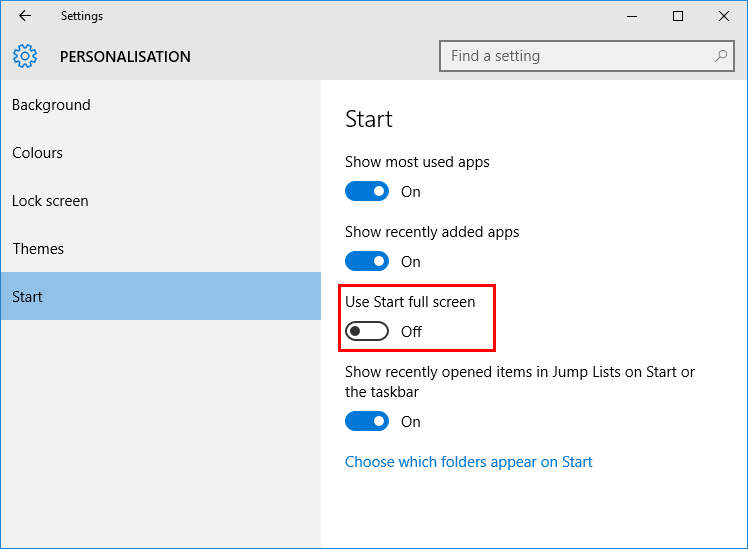
Task: Turn off Show most used apps
Action: [x=367, y=191]
